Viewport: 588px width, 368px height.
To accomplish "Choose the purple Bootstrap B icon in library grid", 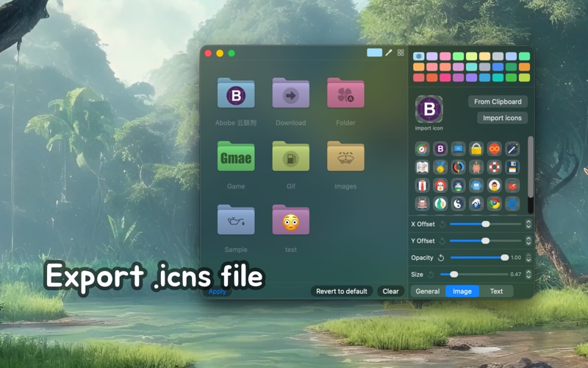I will point(440,149).
